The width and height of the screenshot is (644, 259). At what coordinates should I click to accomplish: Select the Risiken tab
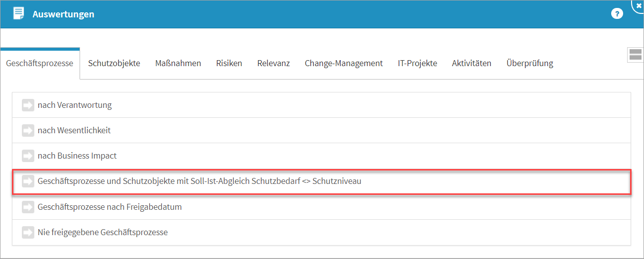pos(229,63)
